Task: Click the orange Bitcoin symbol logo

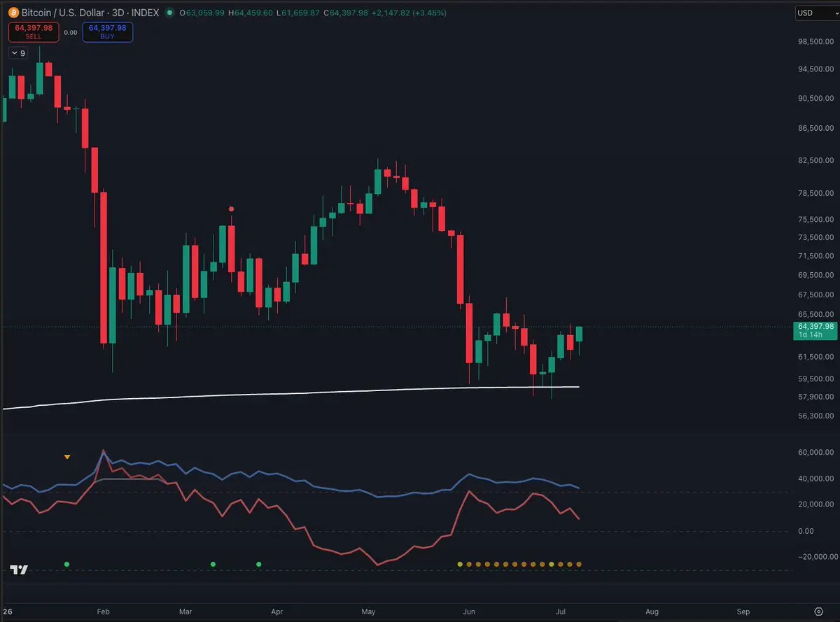Action: point(14,13)
